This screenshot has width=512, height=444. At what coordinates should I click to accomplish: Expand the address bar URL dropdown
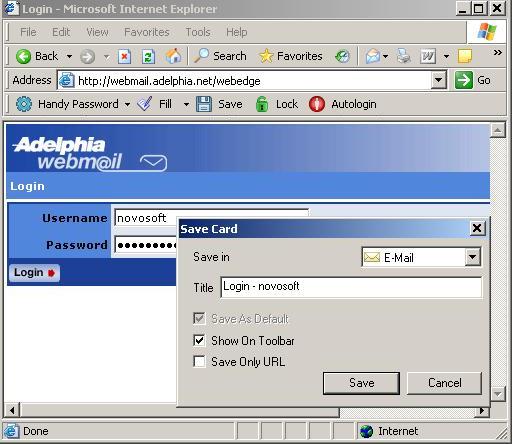(x=439, y=80)
